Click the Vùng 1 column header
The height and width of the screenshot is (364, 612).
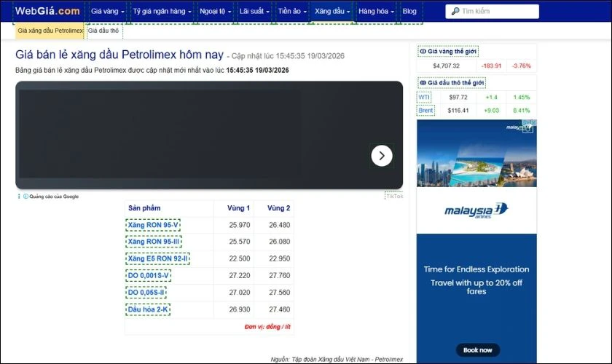coord(238,208)
